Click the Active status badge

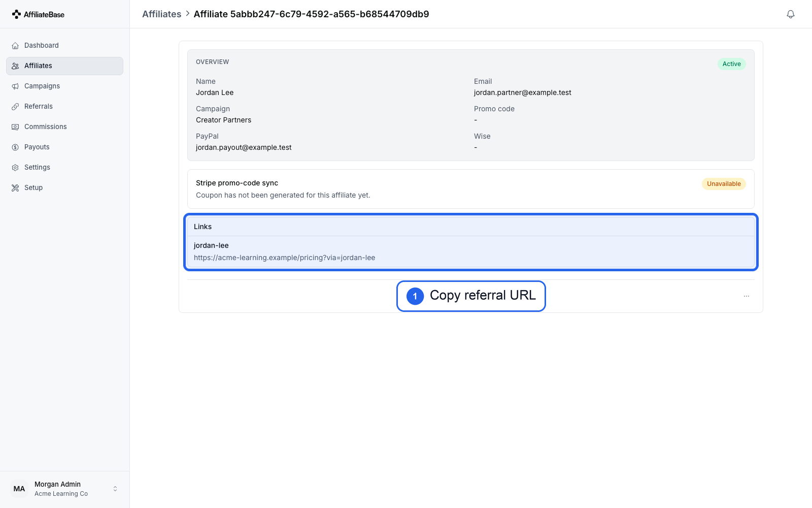click(x=731, y=64)
